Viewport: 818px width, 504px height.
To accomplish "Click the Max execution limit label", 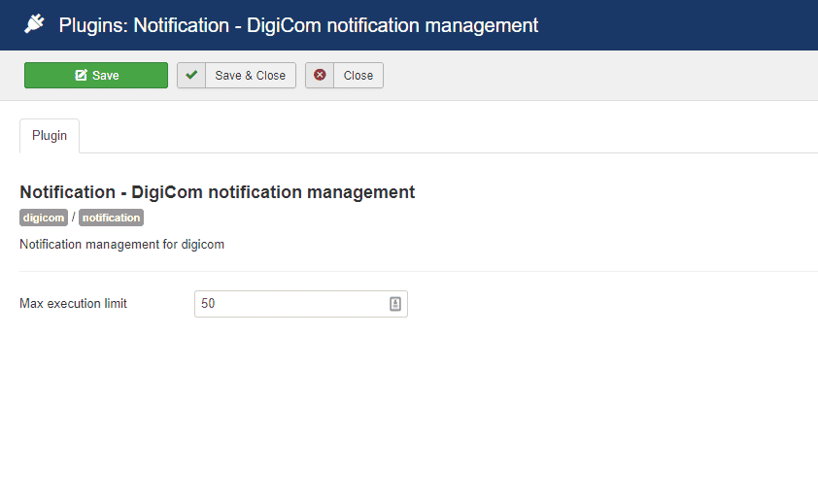I will [x=74, y=304].
